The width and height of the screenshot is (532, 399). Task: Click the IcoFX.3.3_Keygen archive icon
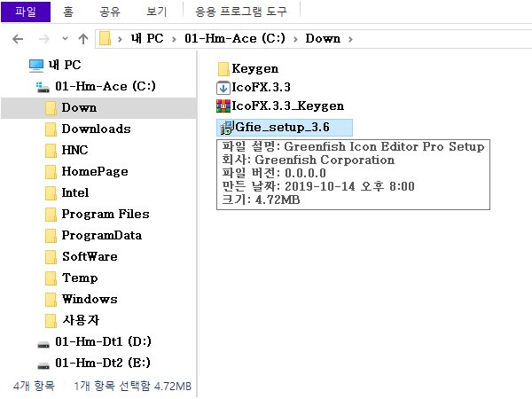[223, 106]
